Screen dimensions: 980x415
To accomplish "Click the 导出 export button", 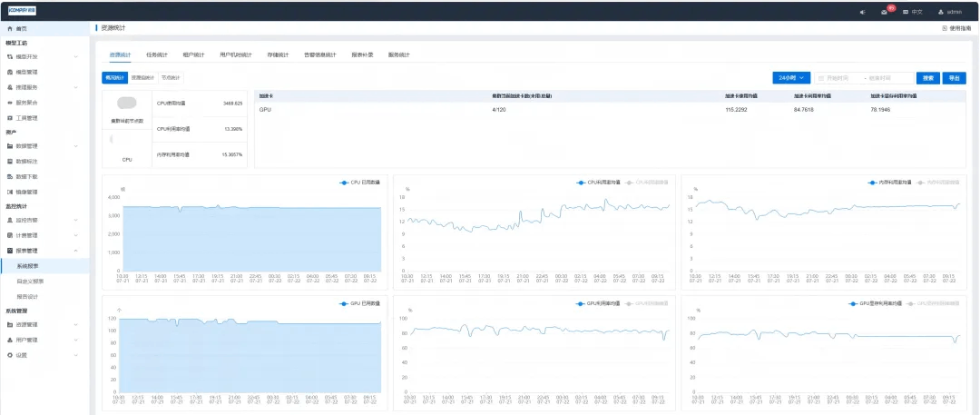I will coord(954,78).
